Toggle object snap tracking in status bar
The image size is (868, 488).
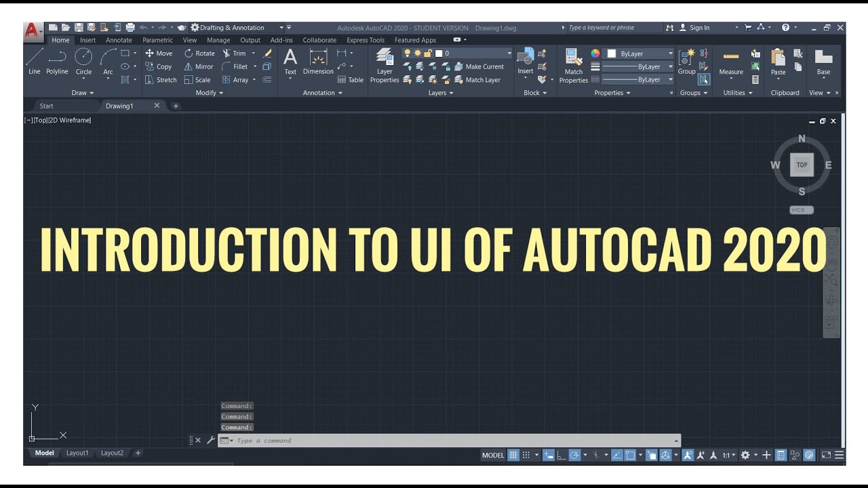coord(617,455)
